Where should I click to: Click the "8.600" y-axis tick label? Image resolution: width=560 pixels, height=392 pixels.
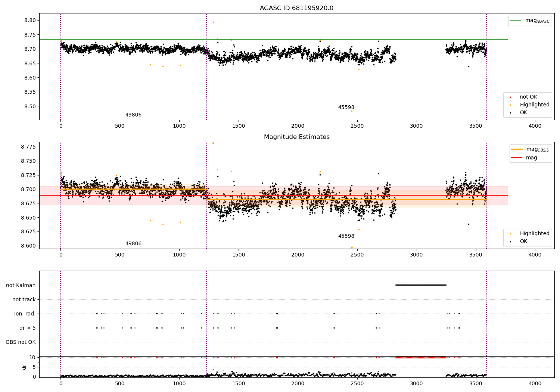28,246
